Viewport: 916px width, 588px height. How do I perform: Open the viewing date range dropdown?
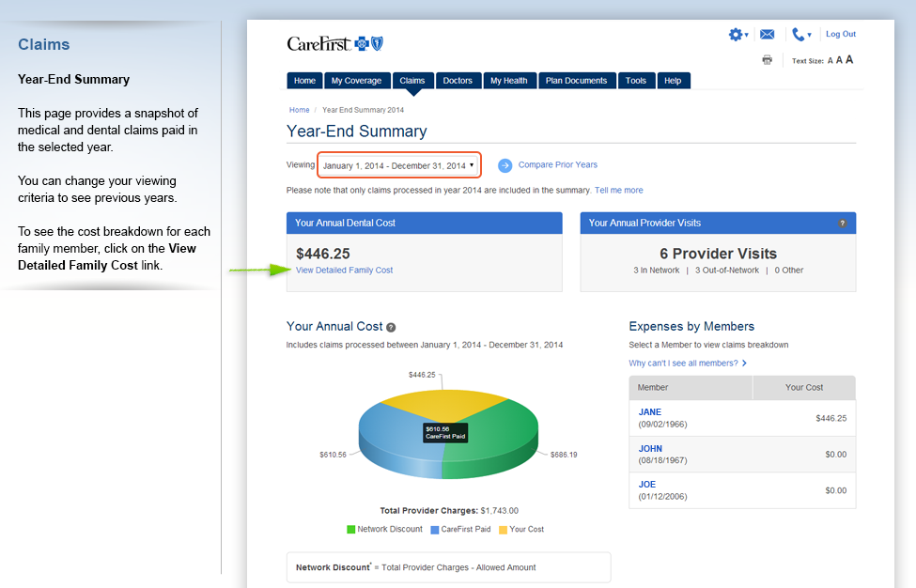coord(399,165)
